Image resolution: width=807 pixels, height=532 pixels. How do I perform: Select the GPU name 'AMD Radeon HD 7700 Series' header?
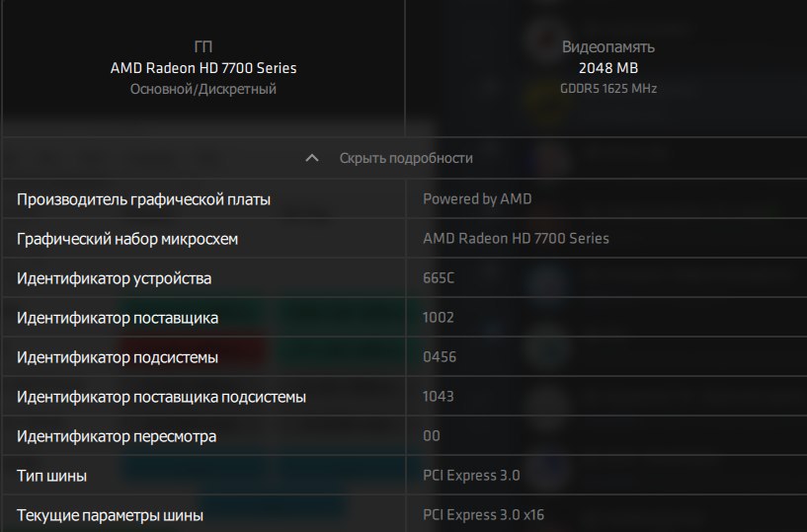(203, 68)
